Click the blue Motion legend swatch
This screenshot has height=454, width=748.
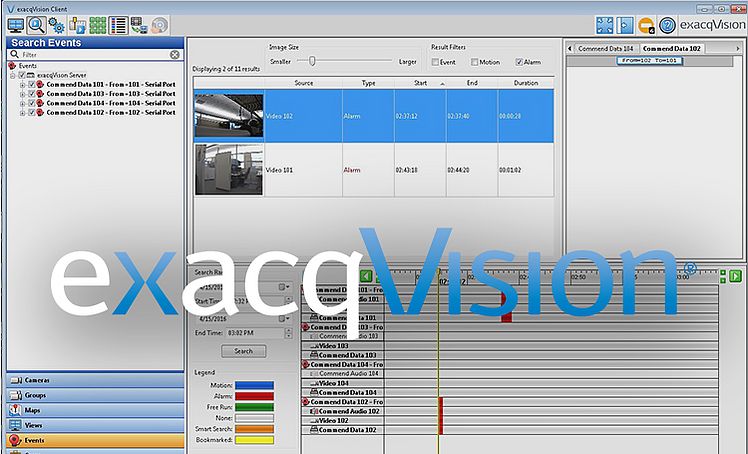(x=254, y=385)
